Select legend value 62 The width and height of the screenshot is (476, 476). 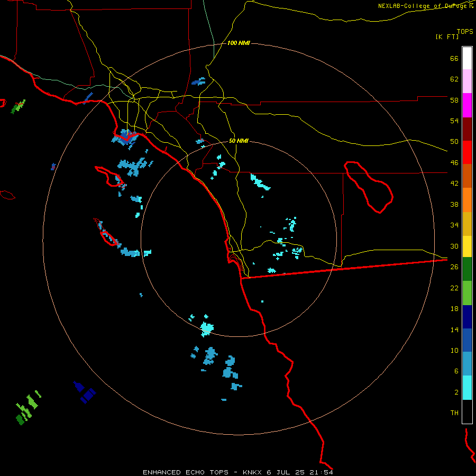point(454,79)
